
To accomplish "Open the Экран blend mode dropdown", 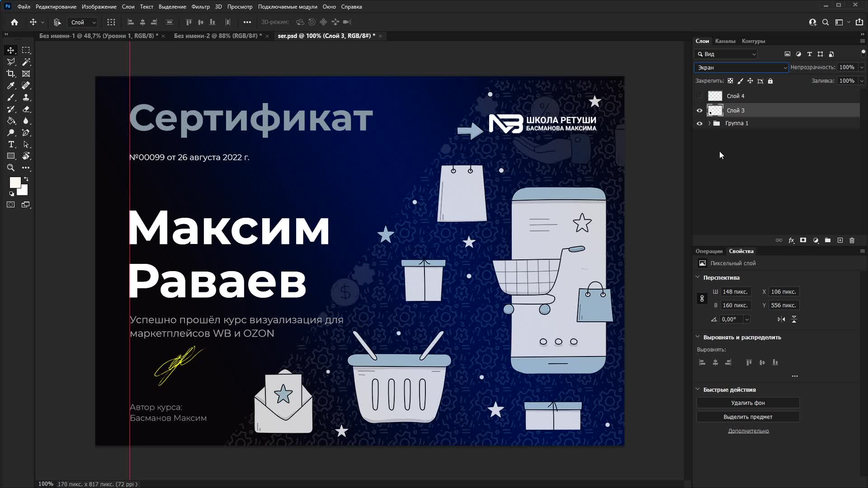I will tap(741, 68).
